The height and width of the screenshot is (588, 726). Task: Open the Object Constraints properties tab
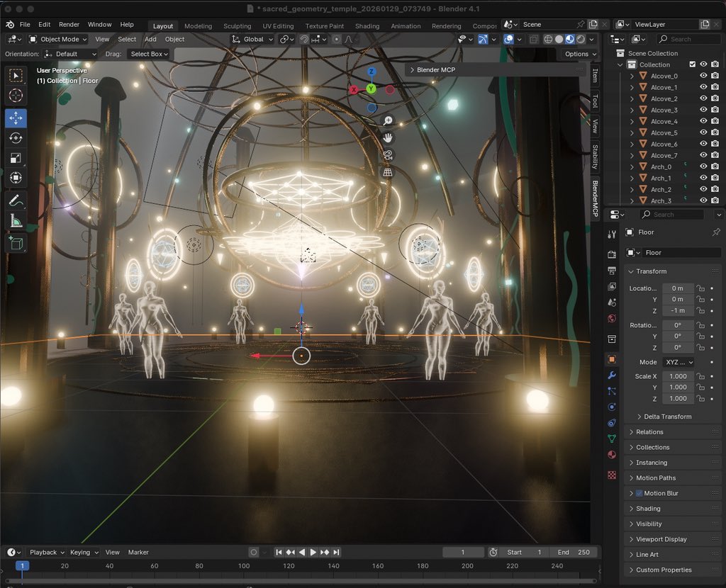[612, 423]
